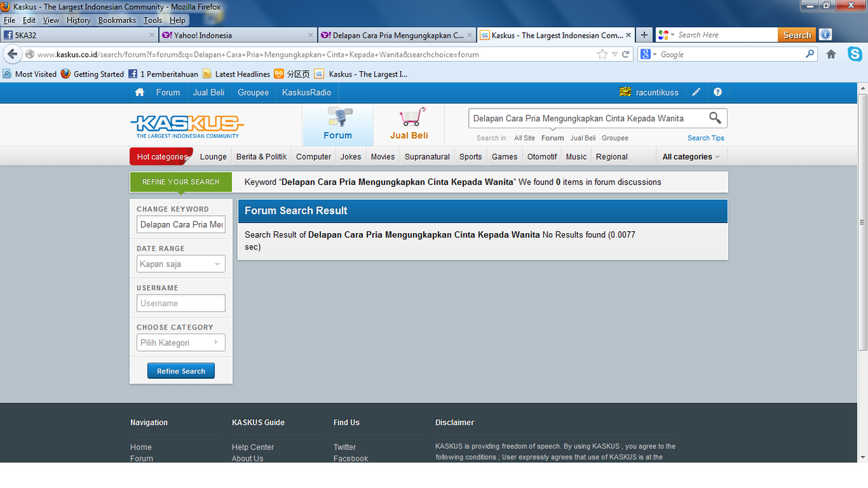Open the Bookmarks menu

pyautogui.click(x=117, y=20)
